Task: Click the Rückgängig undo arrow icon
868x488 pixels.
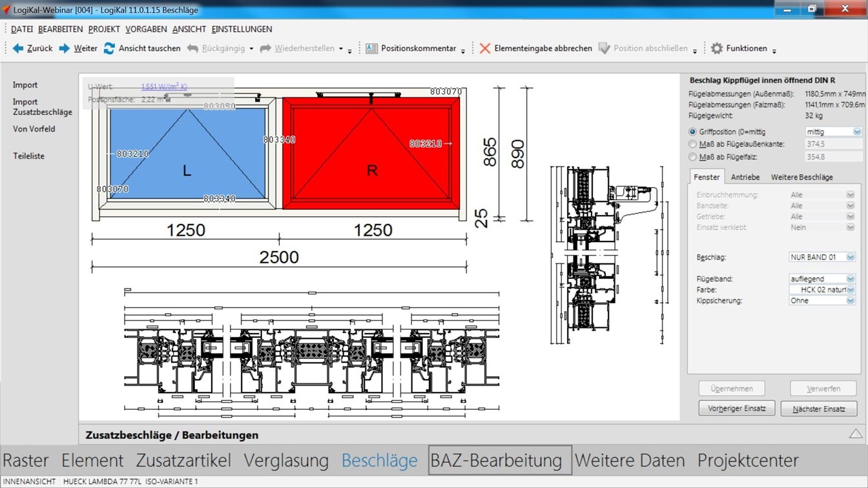Action: tap(192, 48)
